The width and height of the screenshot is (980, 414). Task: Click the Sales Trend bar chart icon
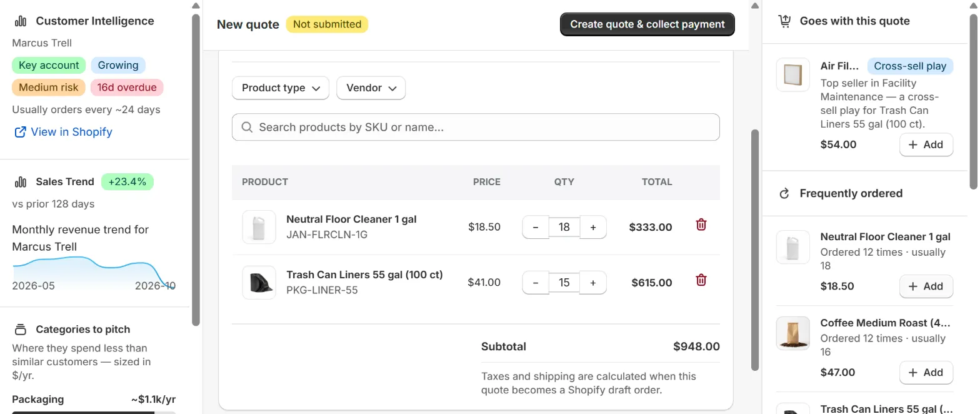21,182
